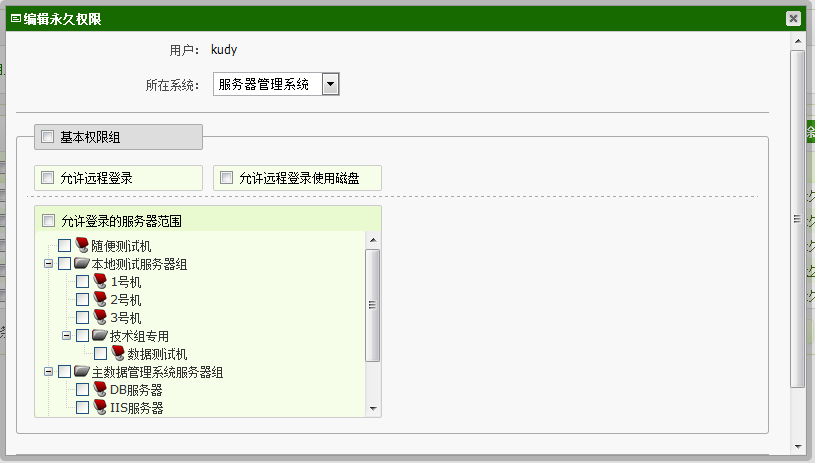Check the 1号机 checkbox
The image size is (815, 463).
[x=83, y=282]
